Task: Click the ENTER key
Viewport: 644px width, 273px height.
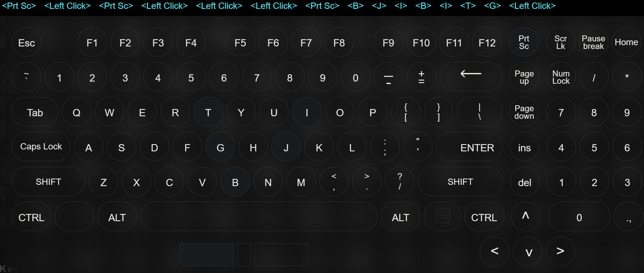Action: (x=469, y=147)
